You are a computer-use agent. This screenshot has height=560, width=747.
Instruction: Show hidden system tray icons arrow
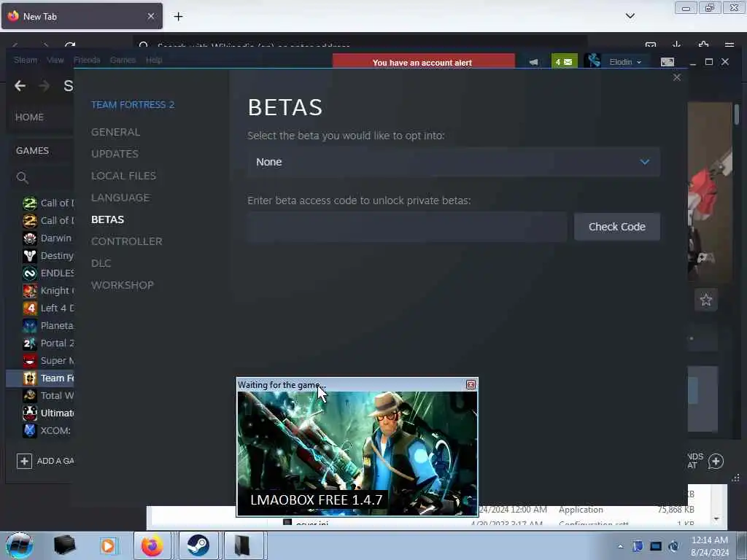point(620,546)
